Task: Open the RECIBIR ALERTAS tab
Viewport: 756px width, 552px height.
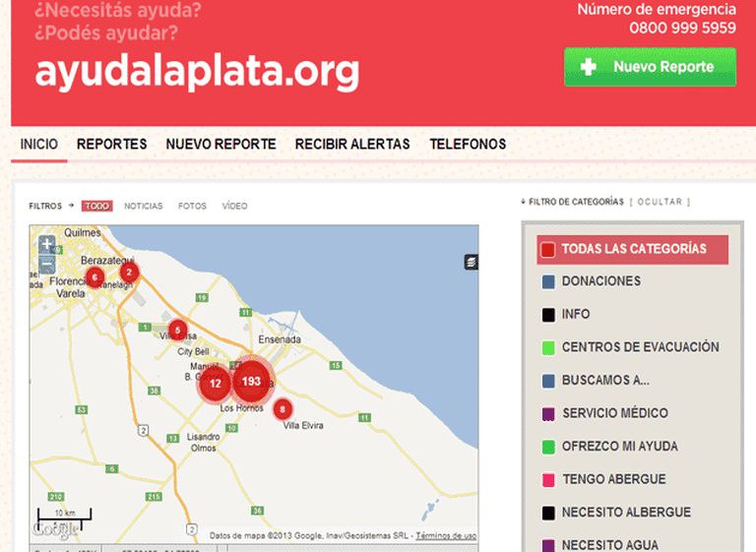Action: click(x=352, y=144)
